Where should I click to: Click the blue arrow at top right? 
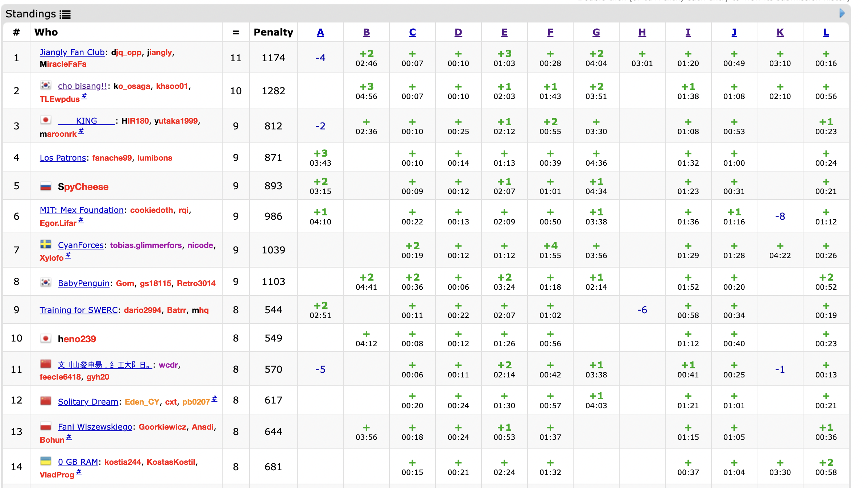[x=842, y=13]
